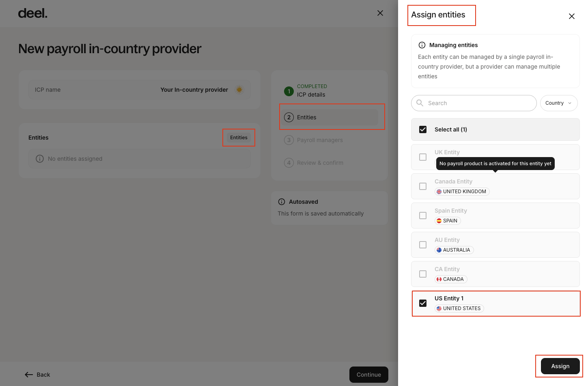588x386 pixels.
Task: Click the back arrow icon
Action: (x=29, y=375)
